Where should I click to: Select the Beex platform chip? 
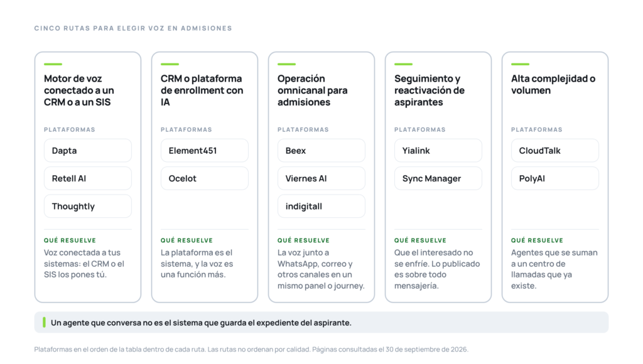click(x=321, y=151)
